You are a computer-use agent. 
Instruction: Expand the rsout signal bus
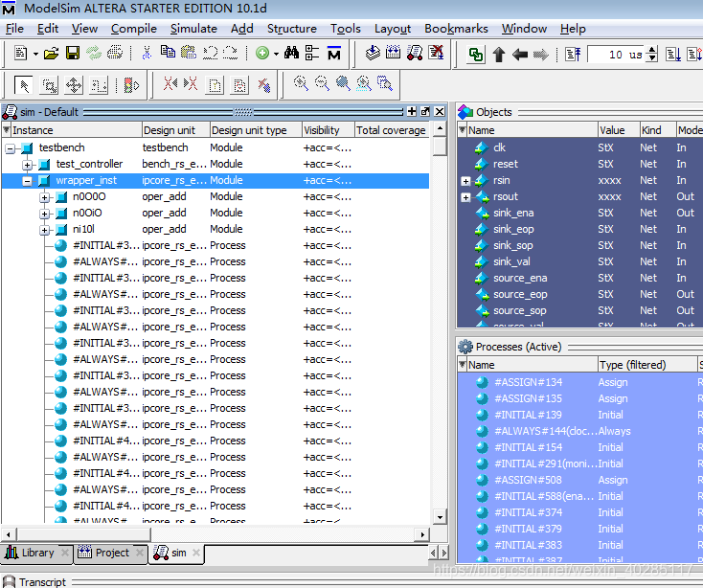pos(465,197)
